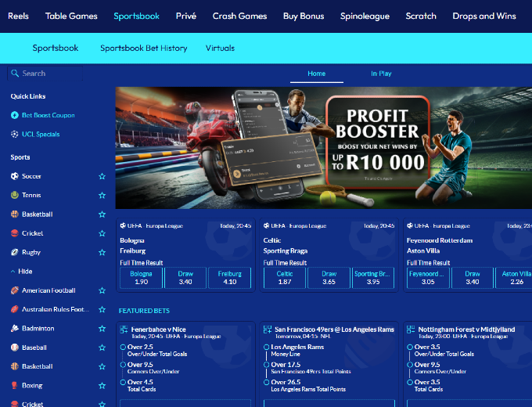Click the Cricket icon in top sports list

15,233
